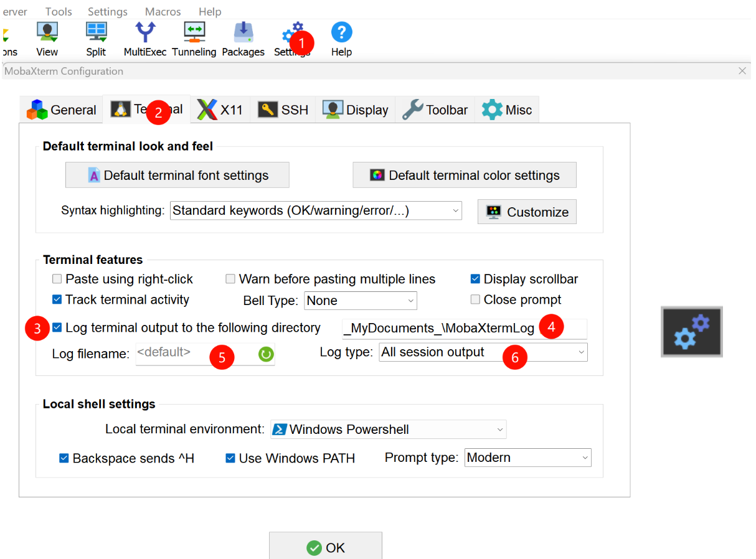Image resolution: width=756 pixels, height=559 pixels.
Task: Open the Macros menu
Action: coord(163,12)
